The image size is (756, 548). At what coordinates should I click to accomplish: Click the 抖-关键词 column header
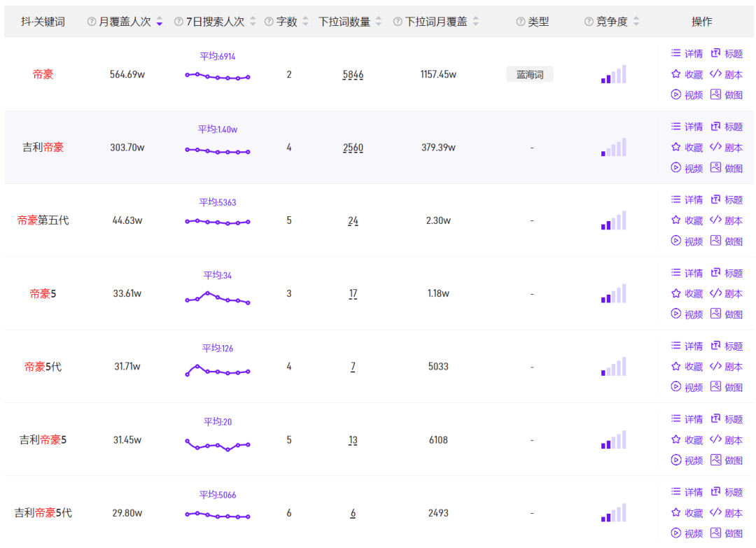click(x=43, y=22)
